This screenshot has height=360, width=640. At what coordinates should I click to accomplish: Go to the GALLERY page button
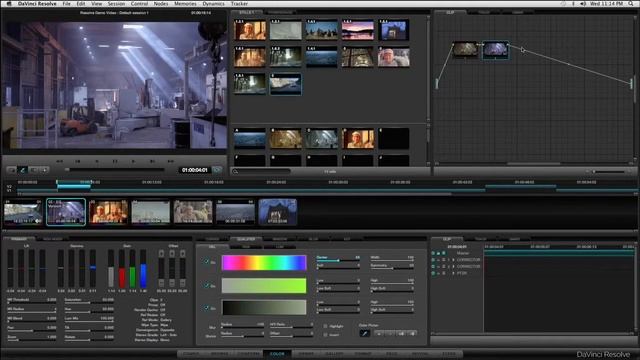point(334,354)
